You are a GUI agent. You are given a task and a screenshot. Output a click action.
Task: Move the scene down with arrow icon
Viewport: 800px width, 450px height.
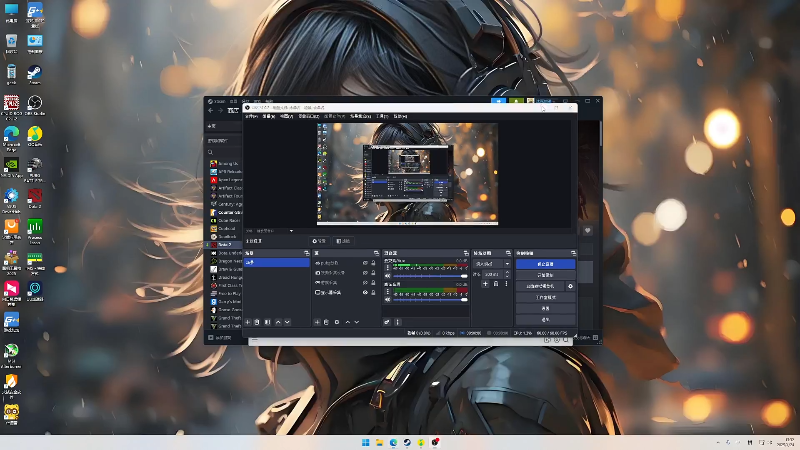click(x=287, y=322)
